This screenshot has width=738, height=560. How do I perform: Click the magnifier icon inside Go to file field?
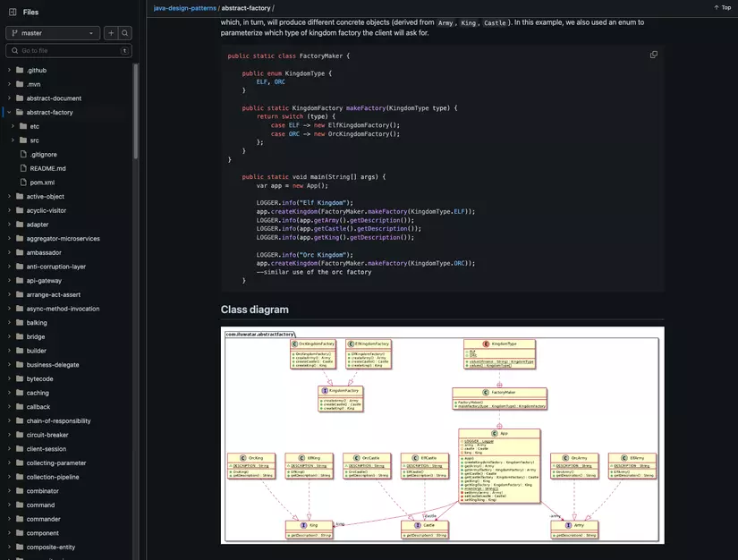click(13, 48)
